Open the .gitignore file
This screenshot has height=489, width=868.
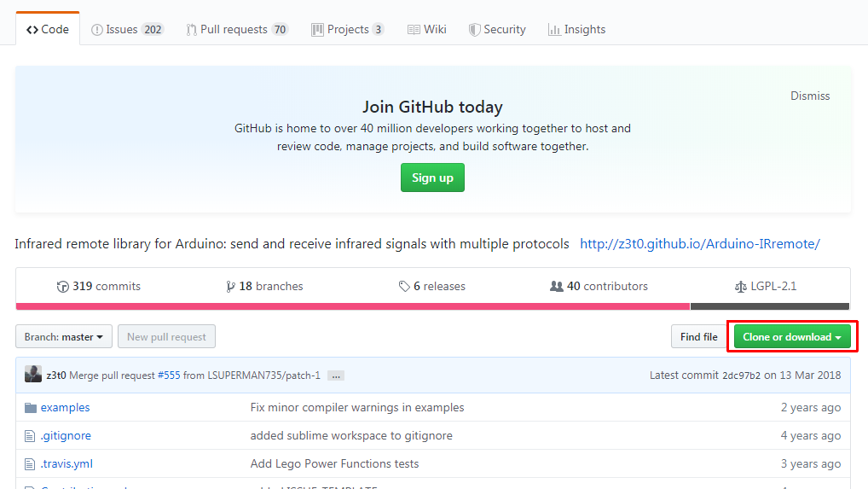point(66,436)
